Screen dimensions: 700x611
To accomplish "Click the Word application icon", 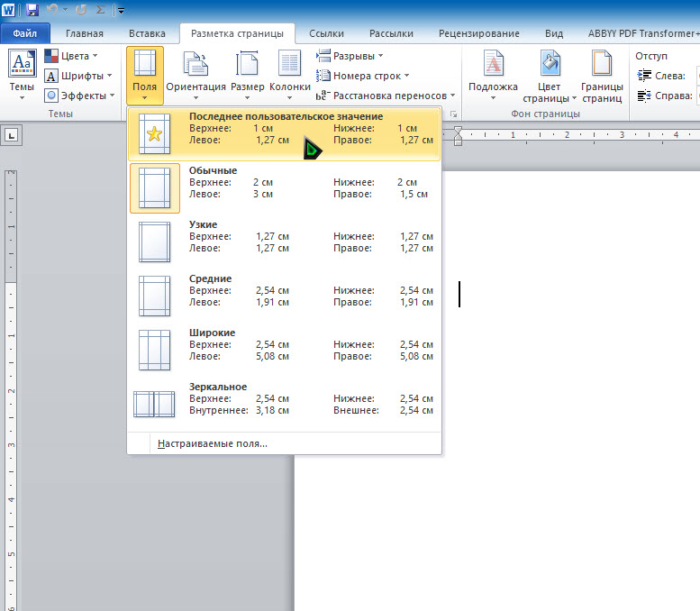I will pos(8,9).
